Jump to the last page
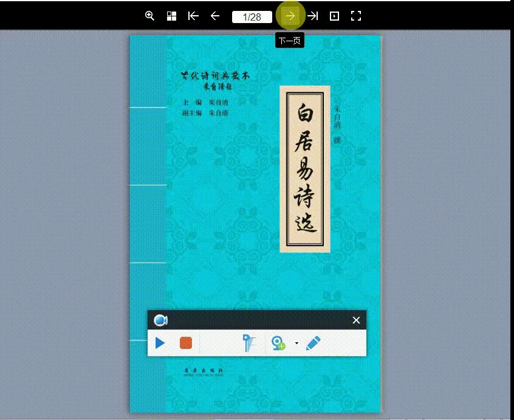The height and width of the screenshot is (420, 514). click(312, 16)
